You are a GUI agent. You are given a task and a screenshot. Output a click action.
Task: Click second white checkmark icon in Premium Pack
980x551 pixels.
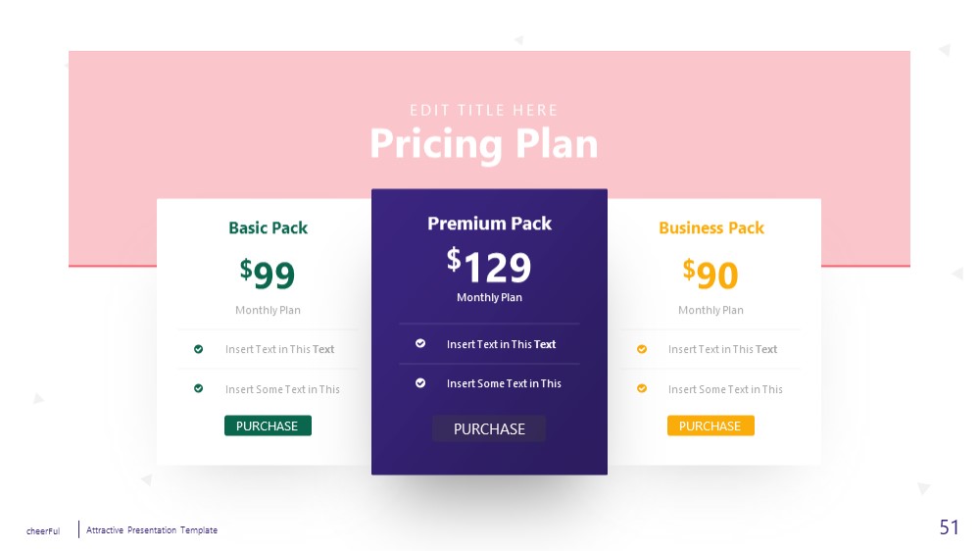(420, 382)
